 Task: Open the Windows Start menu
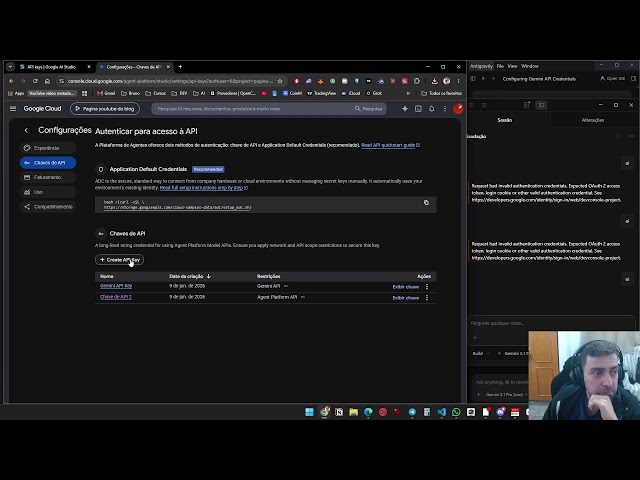point(309,412)
